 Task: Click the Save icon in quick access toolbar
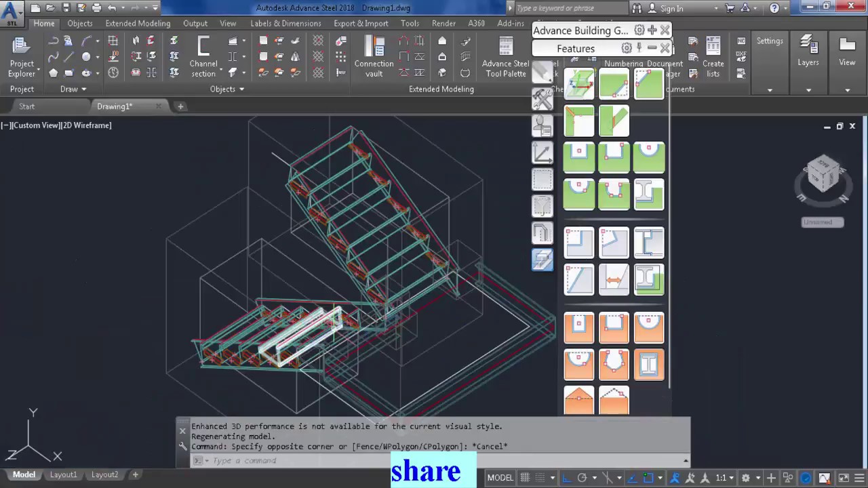coord(66,8)
